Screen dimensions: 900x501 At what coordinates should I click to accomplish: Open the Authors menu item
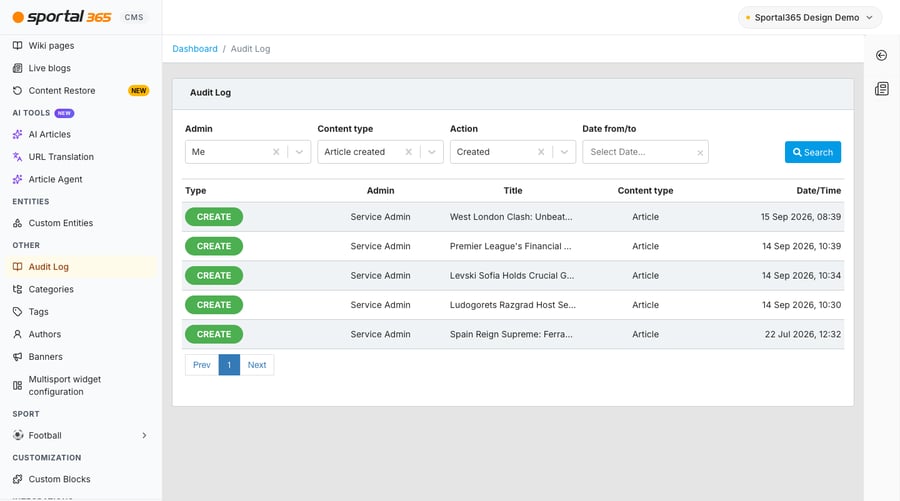pyautogui.click(x=80, y=334)
